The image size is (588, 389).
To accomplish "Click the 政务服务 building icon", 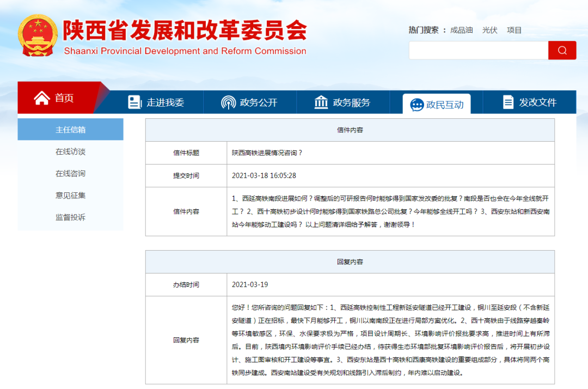I will (321, 102).
